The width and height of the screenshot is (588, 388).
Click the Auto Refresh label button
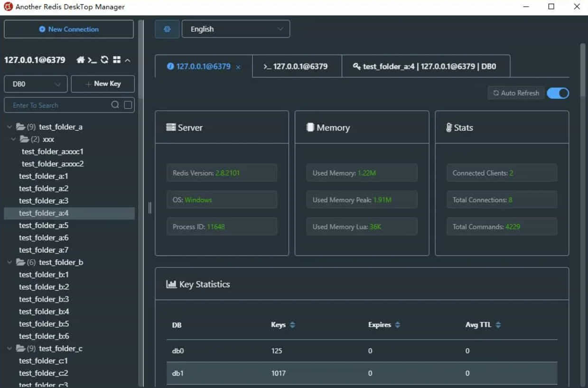pyautogui.click(x=516, y=93)
